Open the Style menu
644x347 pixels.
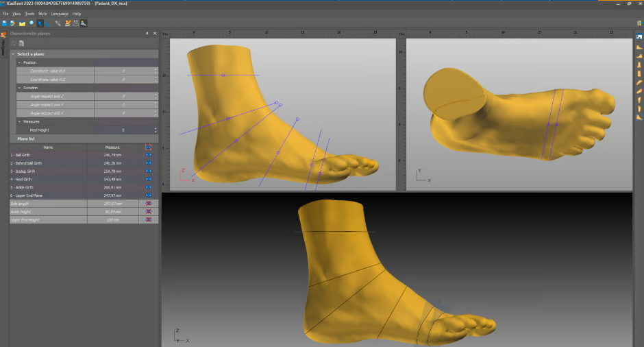click(42, 14)
